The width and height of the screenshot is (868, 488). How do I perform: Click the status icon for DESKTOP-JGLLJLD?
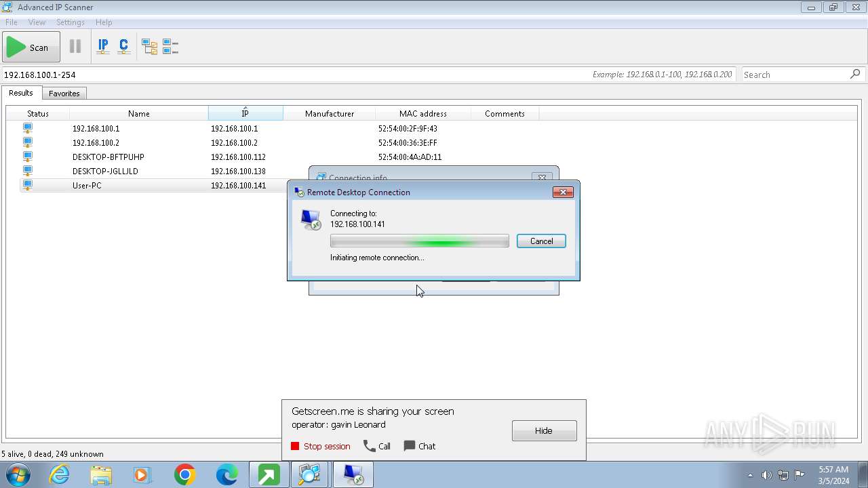pos(28,171)
